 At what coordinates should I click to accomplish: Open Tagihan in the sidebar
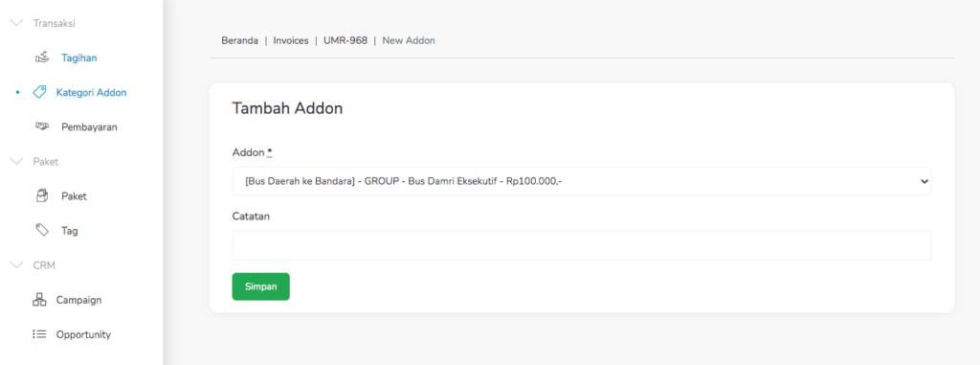(78, 57)
